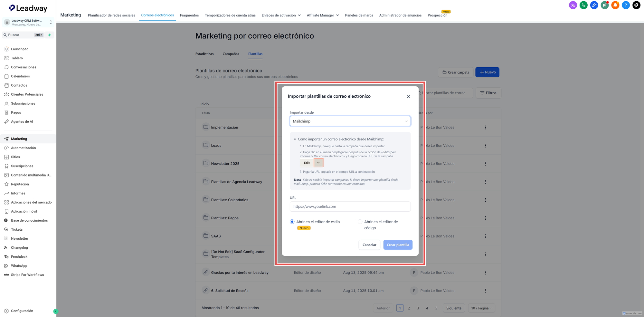Click the Crear plantilla button
The width and height of the screenshot is (644, 317).
point(398,245)
